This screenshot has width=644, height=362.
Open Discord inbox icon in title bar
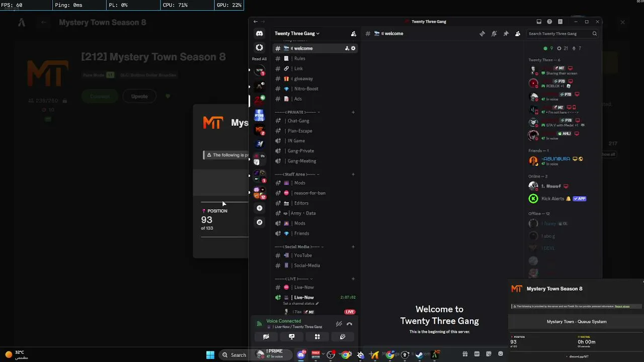(539, 22)
